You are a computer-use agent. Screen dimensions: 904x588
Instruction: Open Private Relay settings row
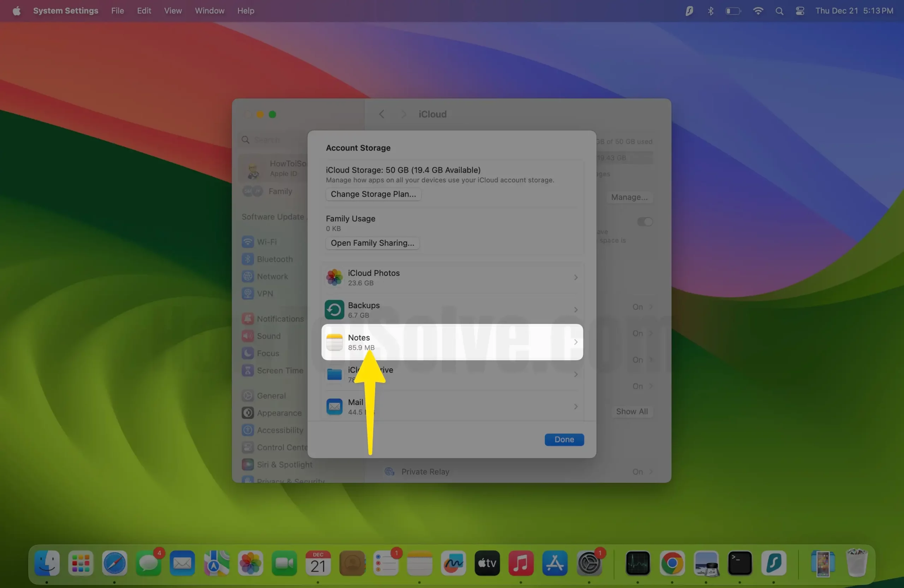pyautogui.click(x=518, y=471)
